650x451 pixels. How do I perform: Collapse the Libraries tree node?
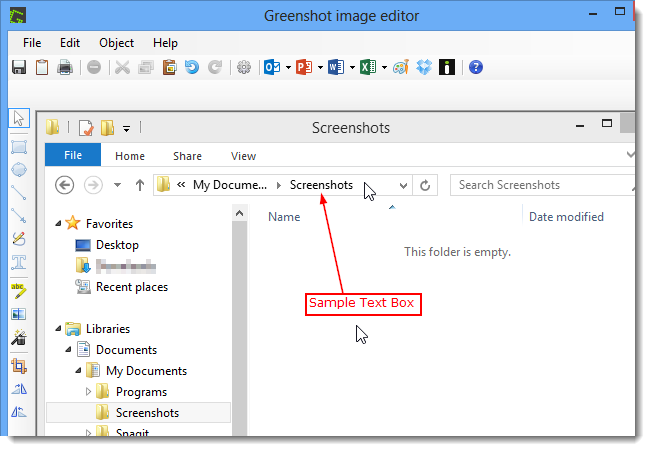pos(58,329)
